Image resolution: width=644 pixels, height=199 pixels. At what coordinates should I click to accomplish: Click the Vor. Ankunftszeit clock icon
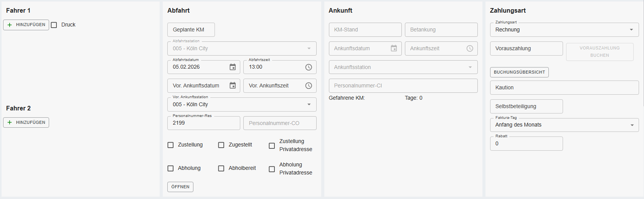[309, 86]
